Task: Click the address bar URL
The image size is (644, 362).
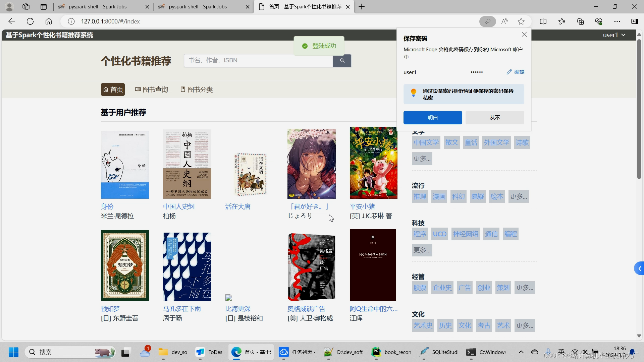Action: (x=110, y=21)
